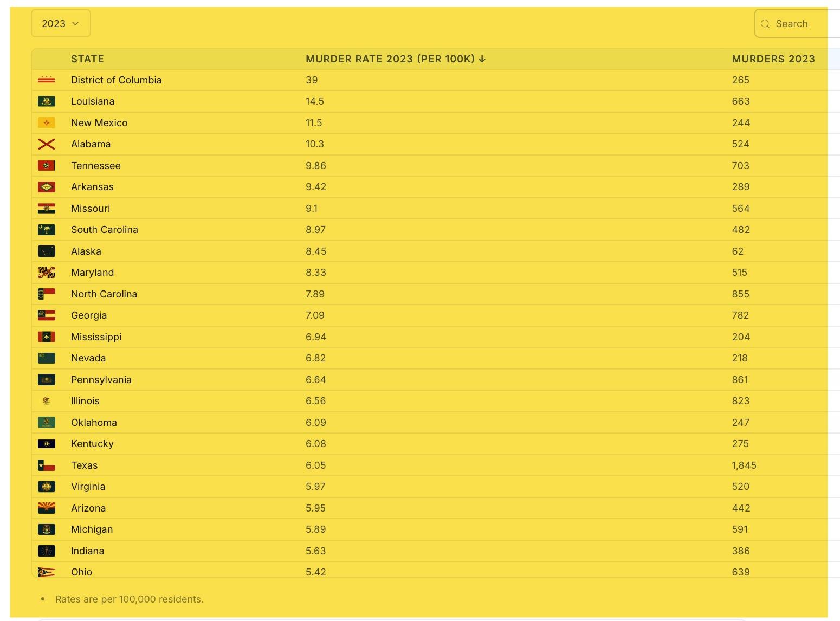
Task: Click the Pennsylvania state name
Action: click(x=101, y=379)
